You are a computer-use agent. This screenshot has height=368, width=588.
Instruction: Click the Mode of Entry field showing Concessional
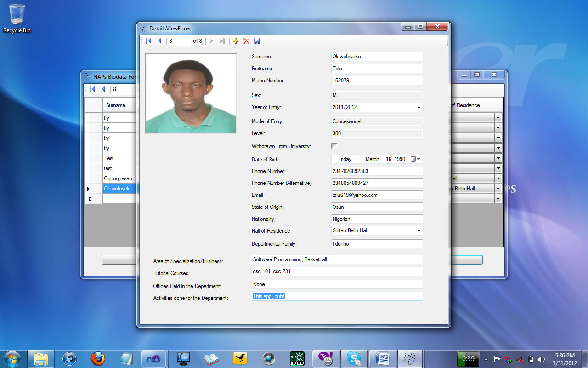coord(377,121)
